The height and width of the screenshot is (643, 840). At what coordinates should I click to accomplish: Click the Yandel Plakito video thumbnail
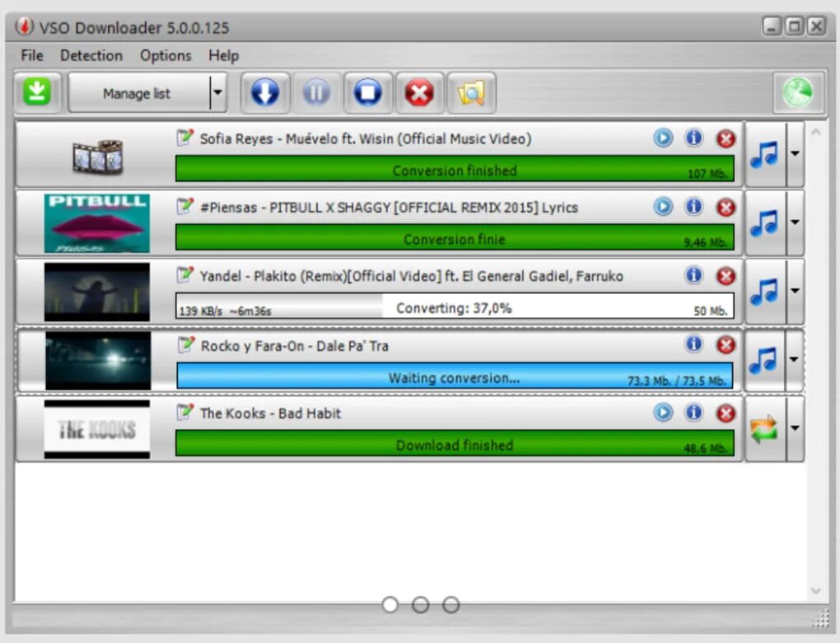pos(97,291)
